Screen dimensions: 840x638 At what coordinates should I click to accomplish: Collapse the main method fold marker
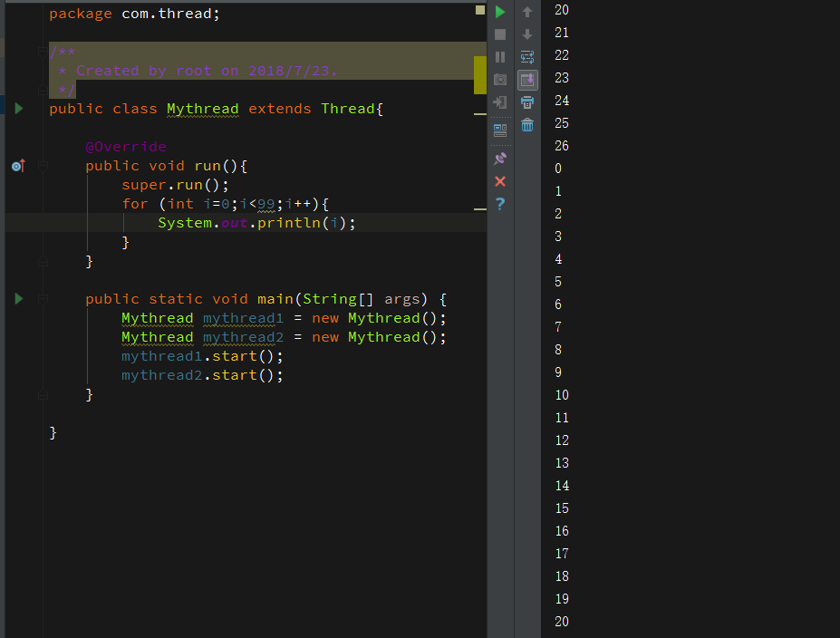tap(43, 299)
